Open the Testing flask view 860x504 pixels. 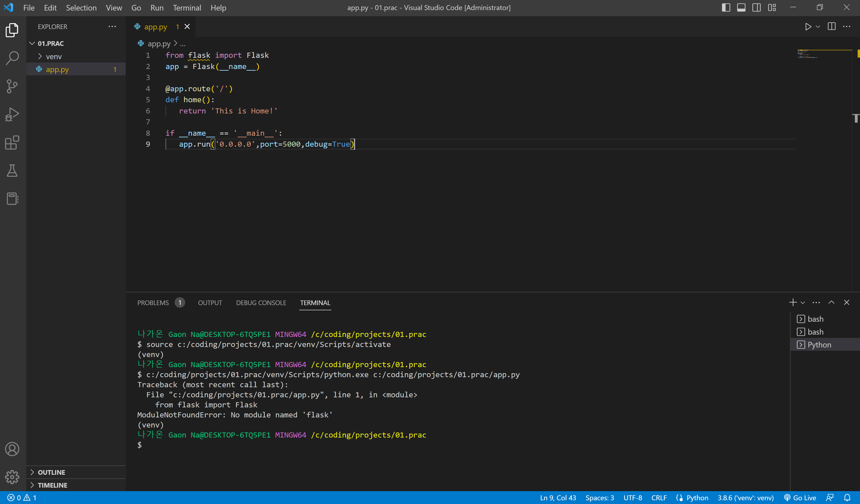(12, 171)
